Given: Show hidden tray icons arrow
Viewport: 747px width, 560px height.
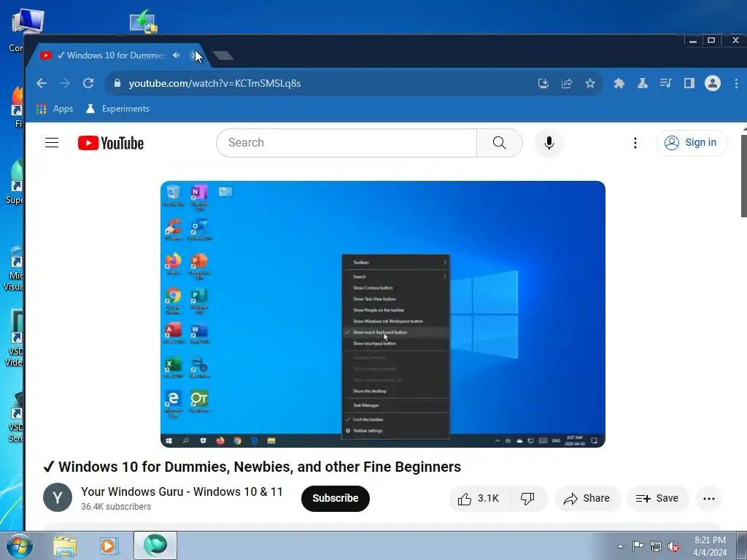Looking at the screenshot, I should point(620,546).
